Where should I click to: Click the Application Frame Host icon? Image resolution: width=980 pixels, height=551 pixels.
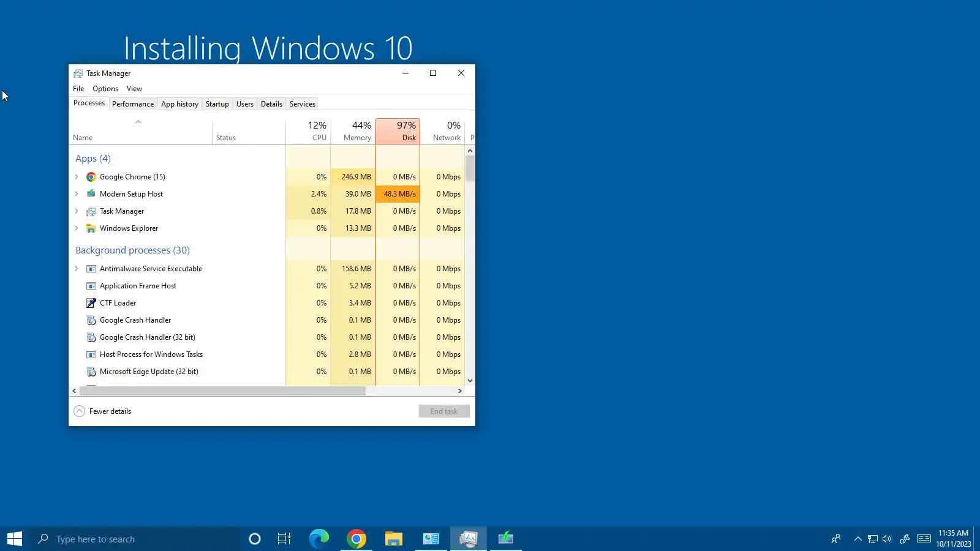point(91,286)
